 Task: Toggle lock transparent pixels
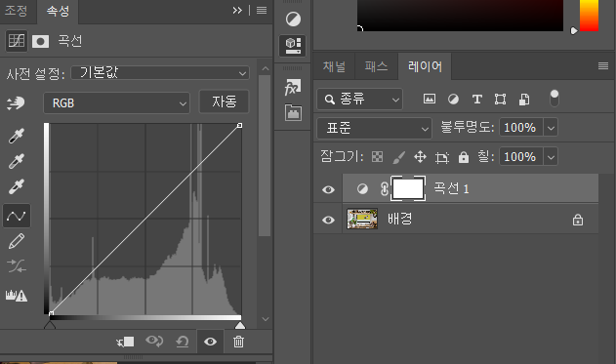click(377, 157)
